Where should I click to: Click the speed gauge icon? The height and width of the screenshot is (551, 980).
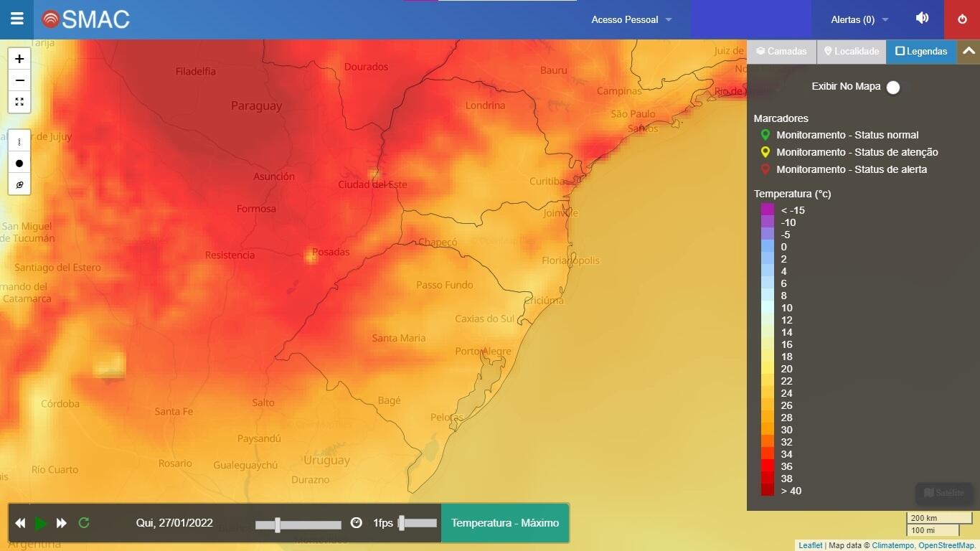[357, 523]
